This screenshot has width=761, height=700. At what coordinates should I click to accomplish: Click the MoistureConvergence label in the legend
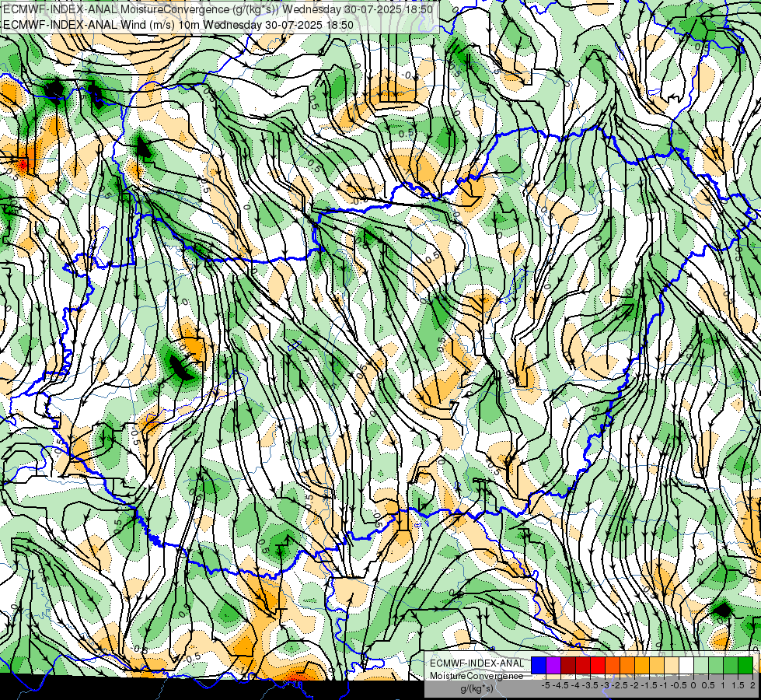coord(476,676)
